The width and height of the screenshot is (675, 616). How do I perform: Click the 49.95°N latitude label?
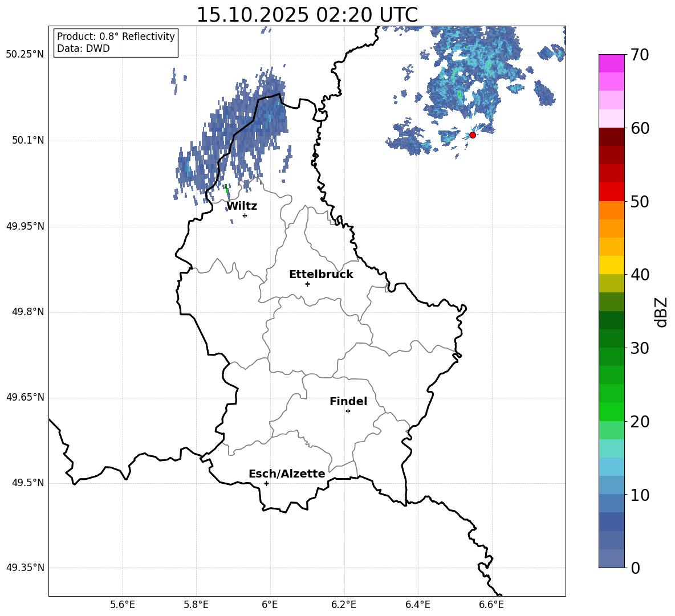tap(25, 226)
